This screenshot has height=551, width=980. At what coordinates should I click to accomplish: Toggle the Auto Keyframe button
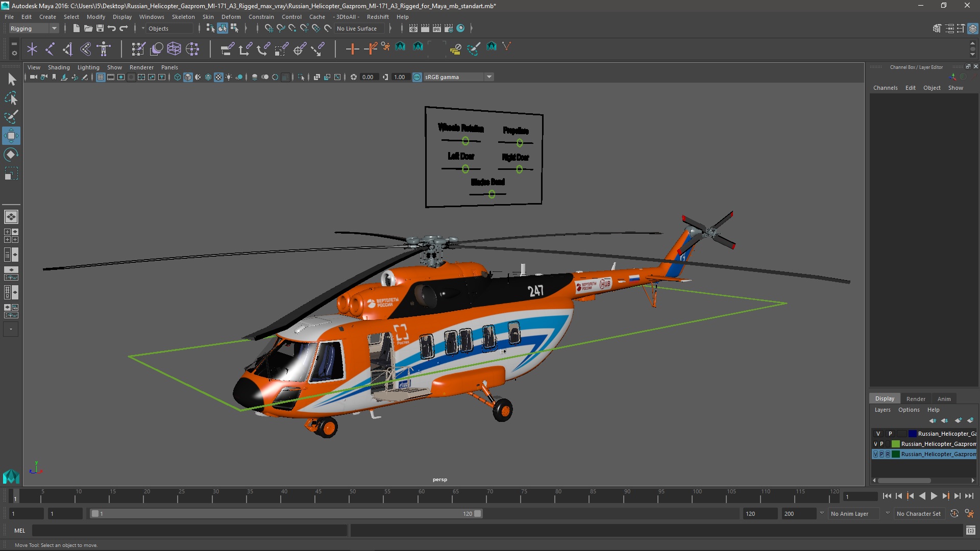click(954, 514)
